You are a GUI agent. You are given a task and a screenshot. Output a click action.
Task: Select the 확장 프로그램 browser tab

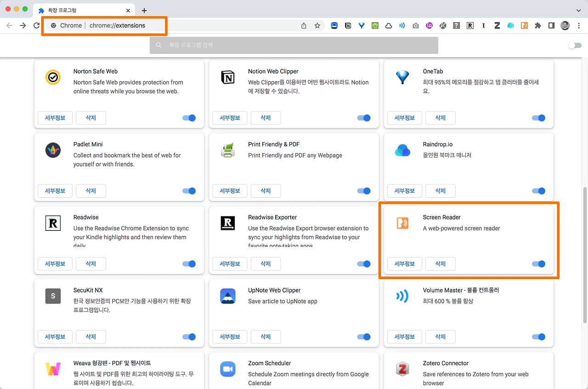85,10
